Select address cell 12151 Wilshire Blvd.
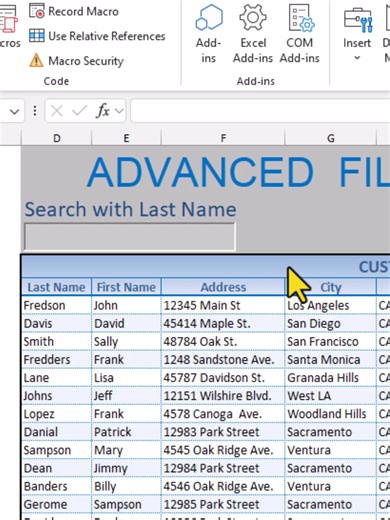Viewport: 390px width, 520px height. pos(223,396)
